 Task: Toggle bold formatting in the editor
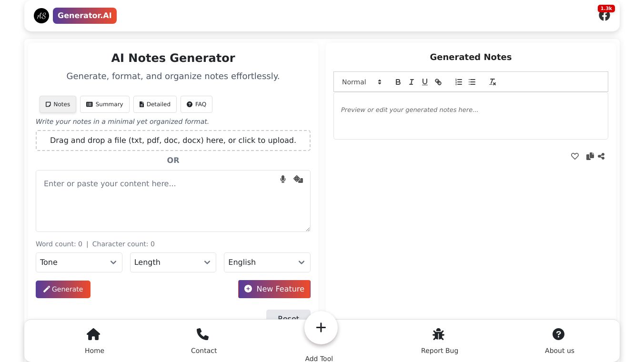pos(398,82)
